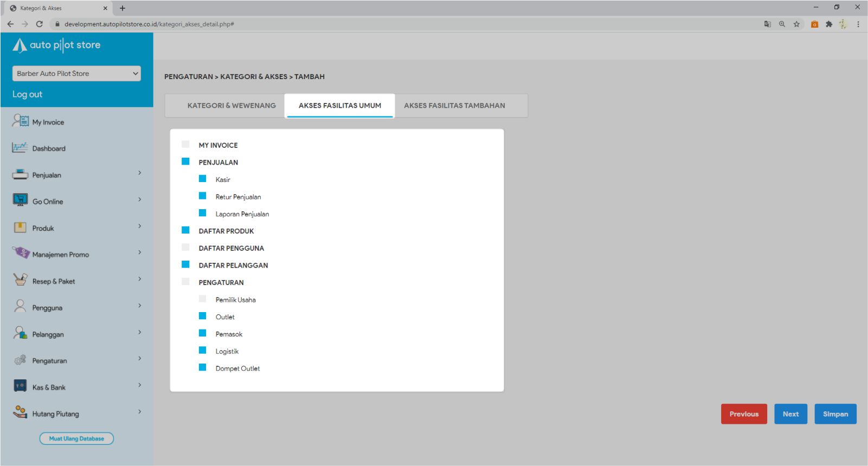Click the Resep & Paket mortar icon
This screenshot has height=466, width=868.
pos(20,280)
